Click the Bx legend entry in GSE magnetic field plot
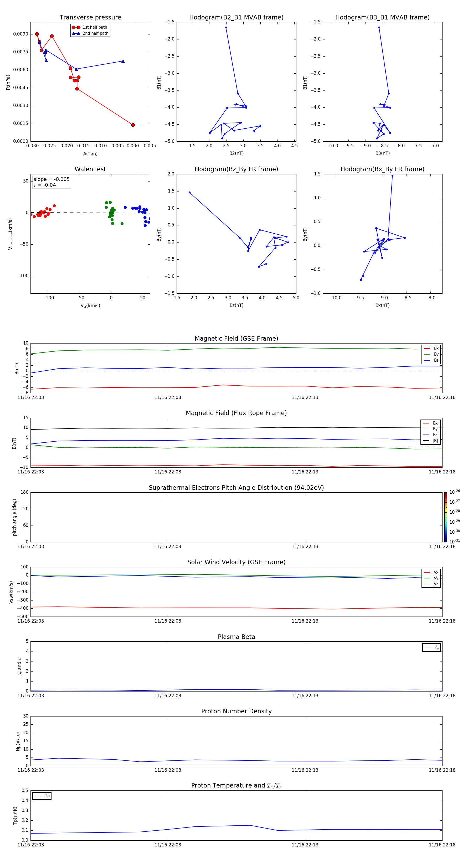 point(431,349)
